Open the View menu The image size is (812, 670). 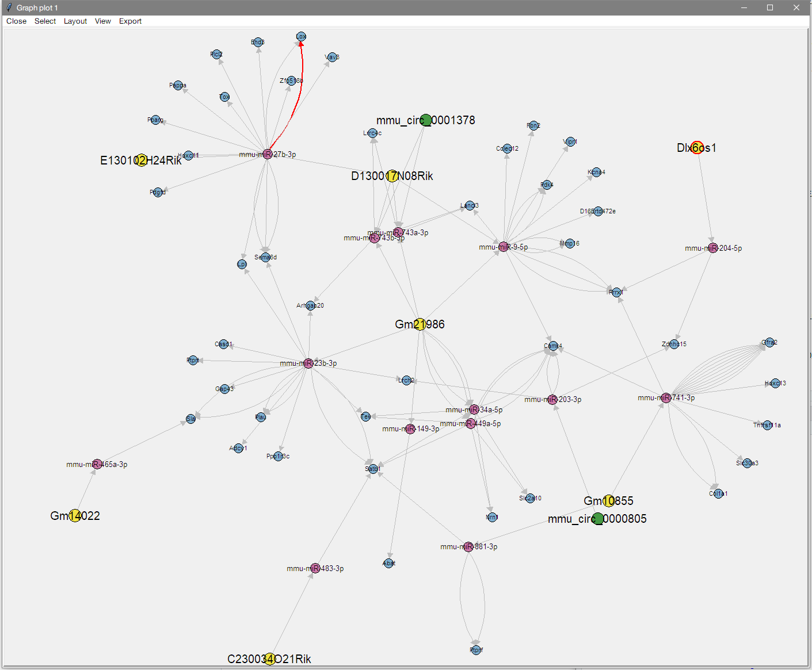[x=102, y=21]
